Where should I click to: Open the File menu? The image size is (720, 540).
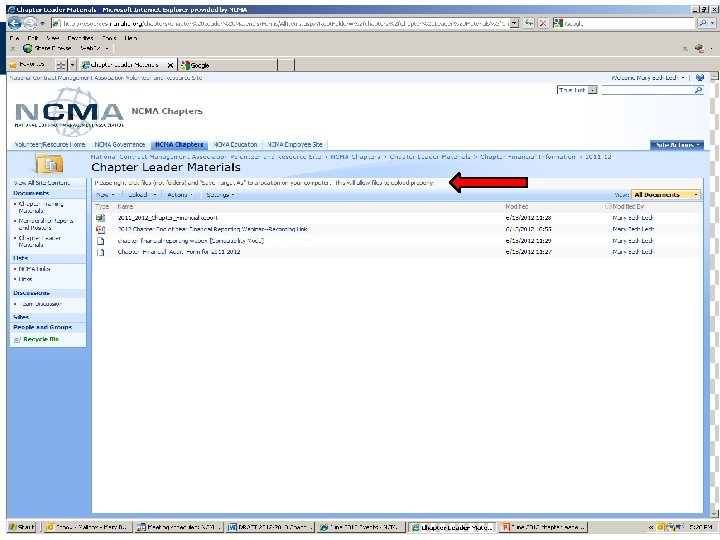pos(15,38)
